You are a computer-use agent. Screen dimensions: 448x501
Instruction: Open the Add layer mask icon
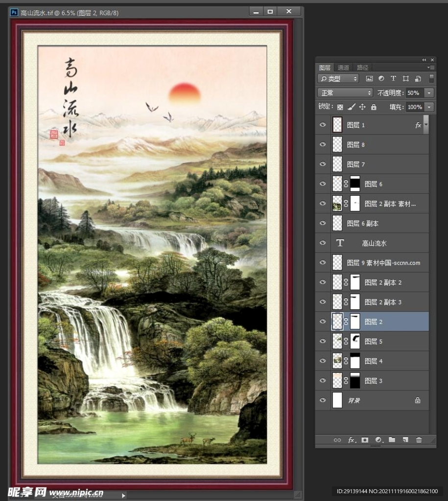(x=365, y=440)
